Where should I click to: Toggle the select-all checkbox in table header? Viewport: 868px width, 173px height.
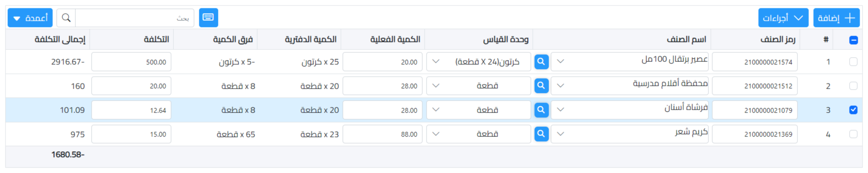pos(853,40)
